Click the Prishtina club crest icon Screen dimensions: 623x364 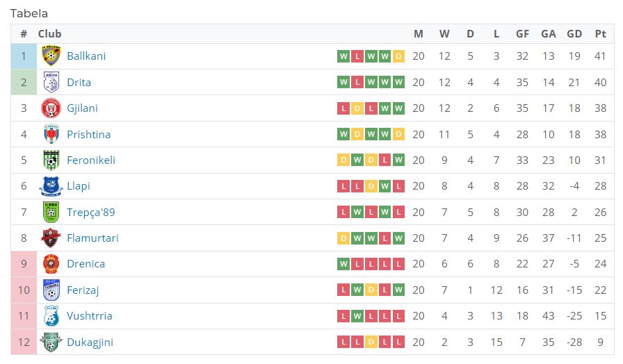(x=51, y=134)
